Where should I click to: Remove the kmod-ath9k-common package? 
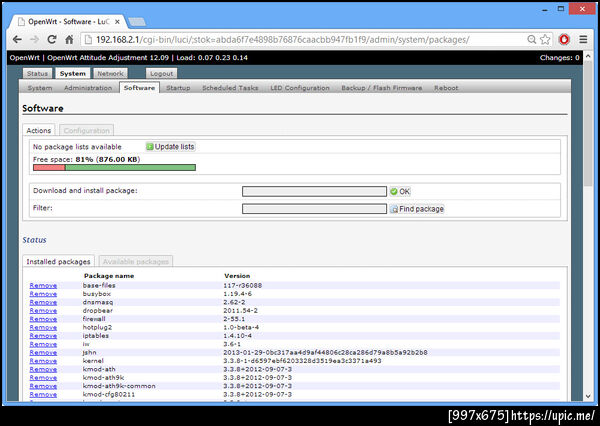(x=43, y=386)
